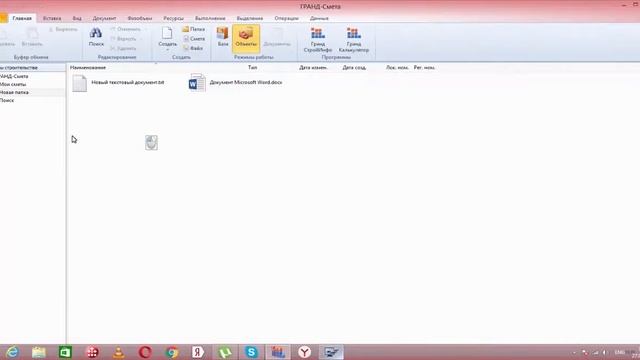640x360 pixels.
Task: Sort by Дата измен. column header
Action: click(x=313, y=67)
